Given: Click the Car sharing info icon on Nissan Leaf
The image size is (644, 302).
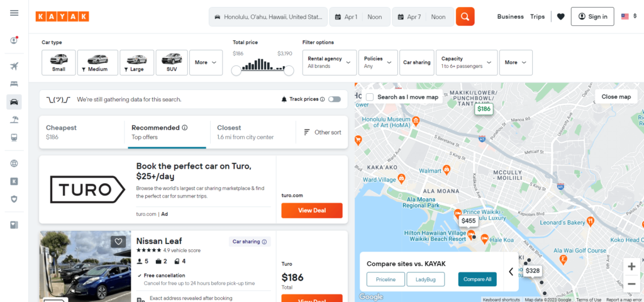Looking at the screenshot, I should coord(264,242).
